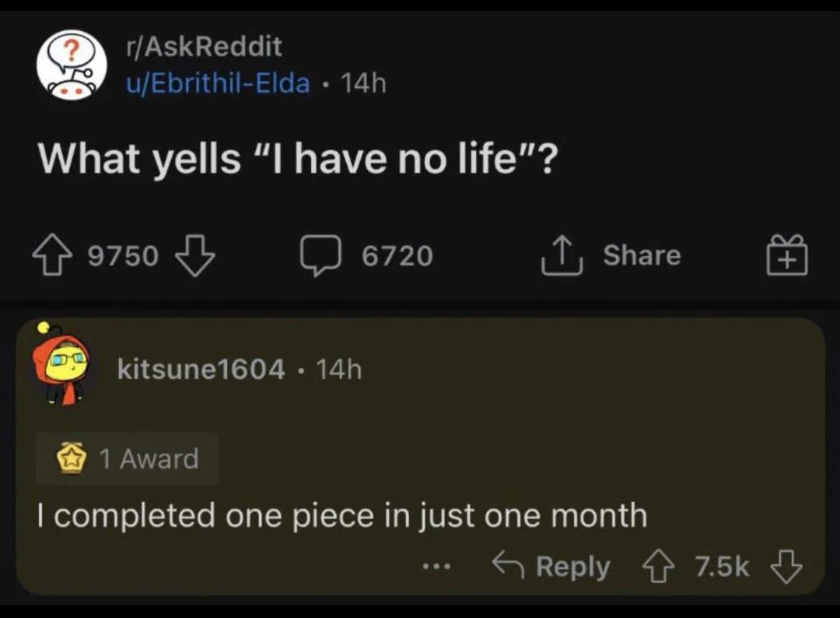Click the AskReddit subreddit avatar
840x618 pixels.
[72, 65]
